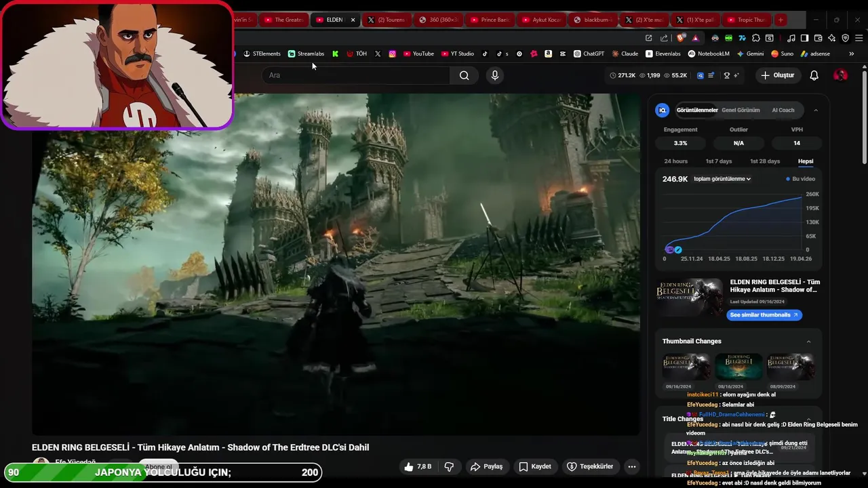
Task: Open the account avatar menu
Action: [840, 75]
